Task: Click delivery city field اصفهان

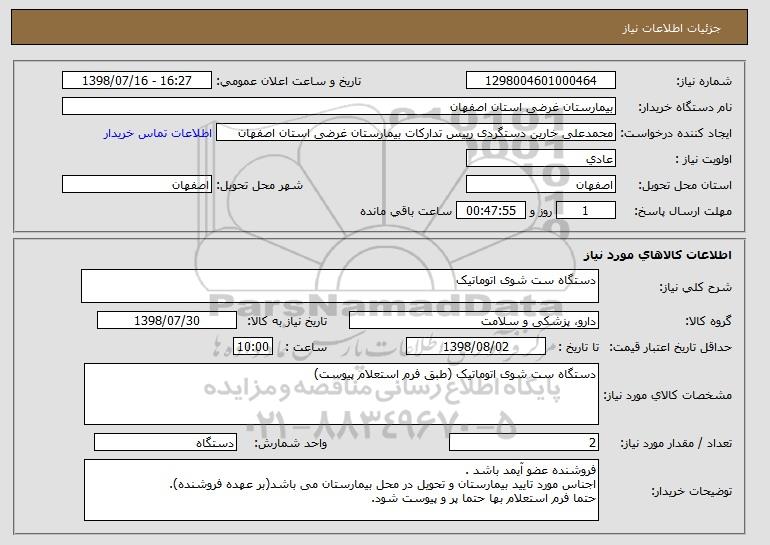Action: pyautogui.click(x=137, y=185)
